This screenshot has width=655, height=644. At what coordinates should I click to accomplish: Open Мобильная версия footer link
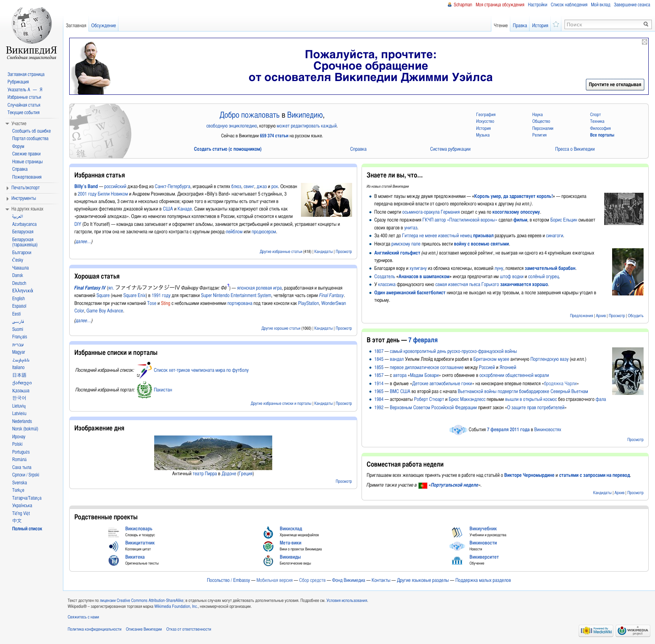(x=275, y=580)
